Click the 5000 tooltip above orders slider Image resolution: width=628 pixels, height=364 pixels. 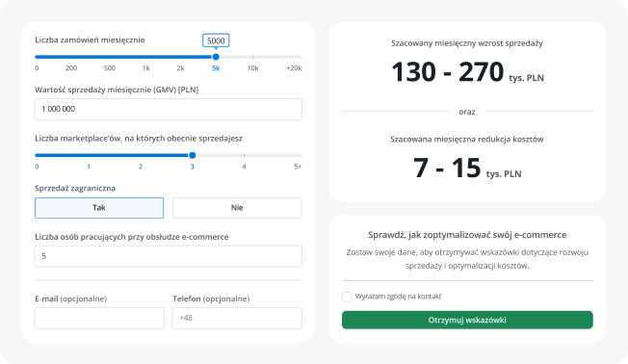coord(216,40)
